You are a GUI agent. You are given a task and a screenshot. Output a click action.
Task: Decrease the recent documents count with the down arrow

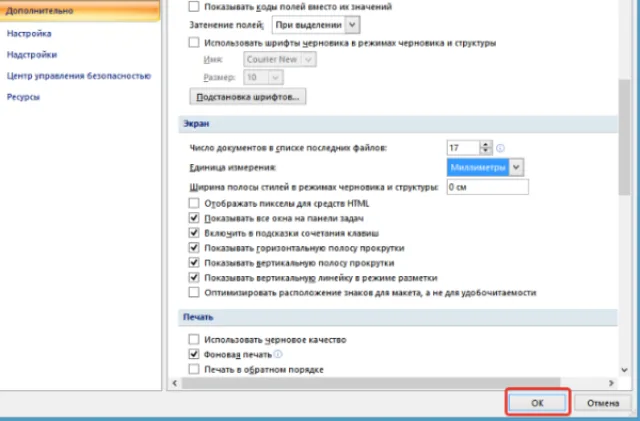point(486,151)
